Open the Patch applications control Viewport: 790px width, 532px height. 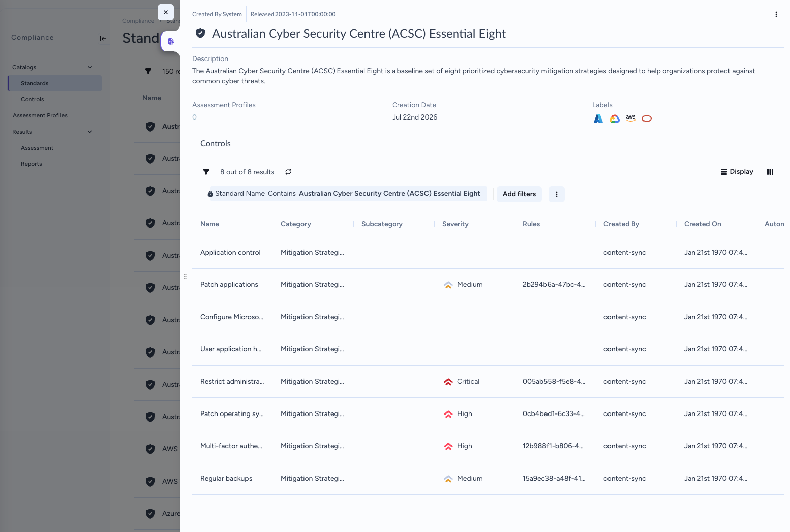[x=229, y=285]
